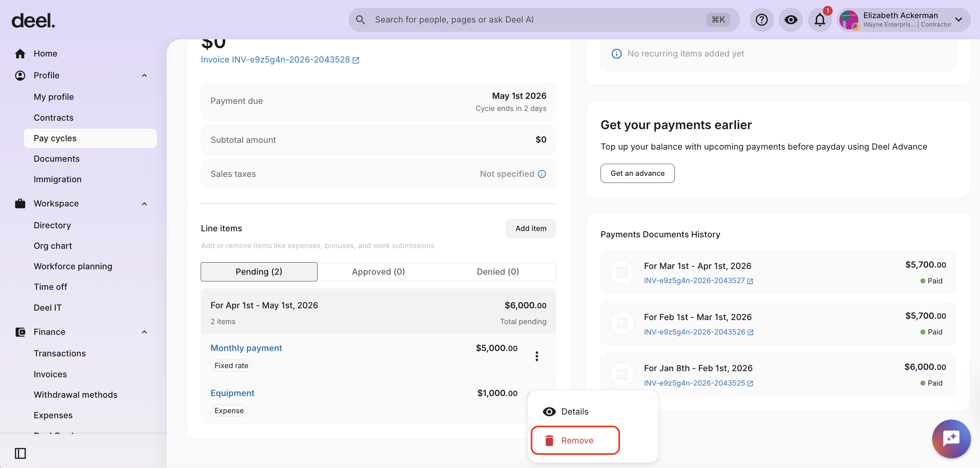Collapse the Finance section chevron
Screen dimensions: 980x468
pos(144,332)
